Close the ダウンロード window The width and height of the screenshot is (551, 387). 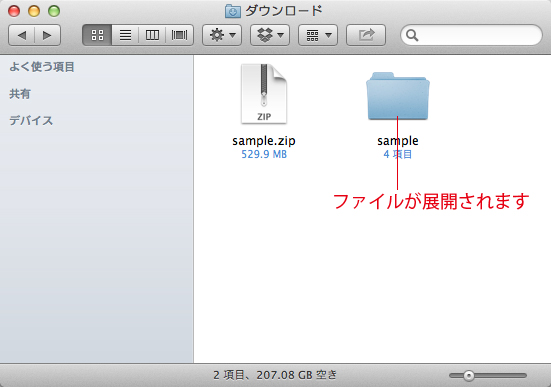click(14, 11)
